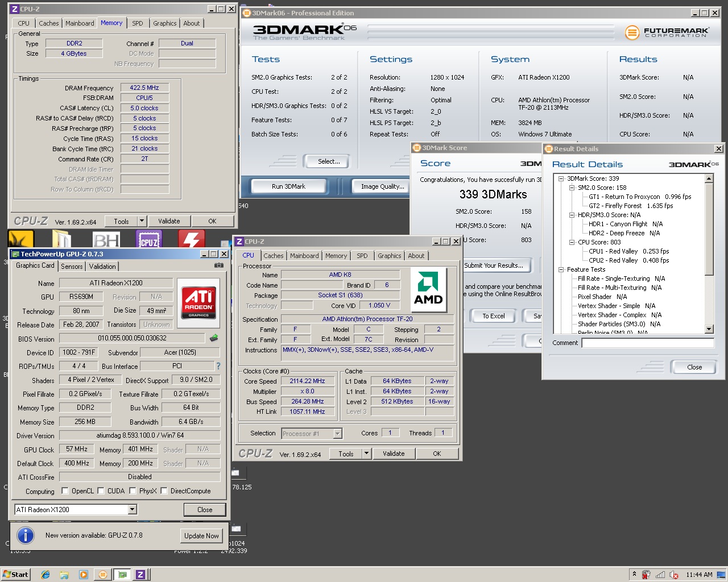Click Close in Result Details window
728x582 pixels.
pos(694,367)
